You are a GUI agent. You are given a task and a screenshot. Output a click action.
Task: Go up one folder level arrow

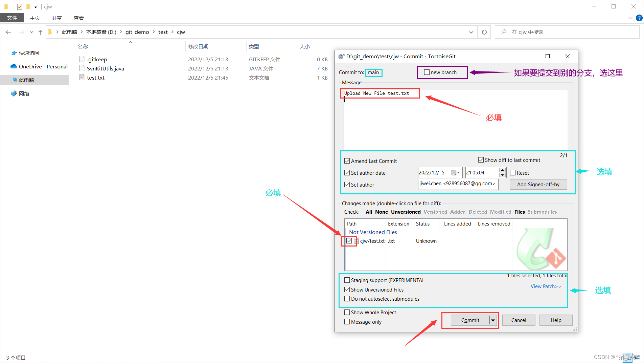pos(40,32)
